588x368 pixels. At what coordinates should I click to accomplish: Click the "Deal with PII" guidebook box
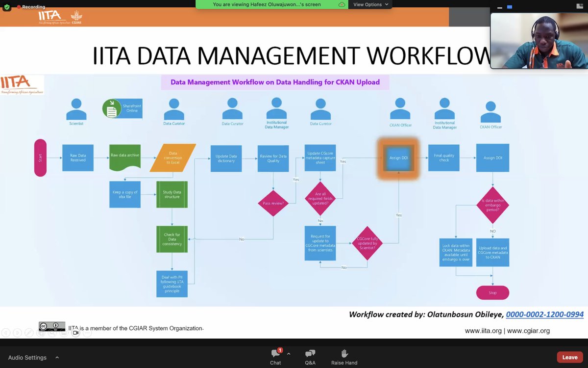[172, 284]
